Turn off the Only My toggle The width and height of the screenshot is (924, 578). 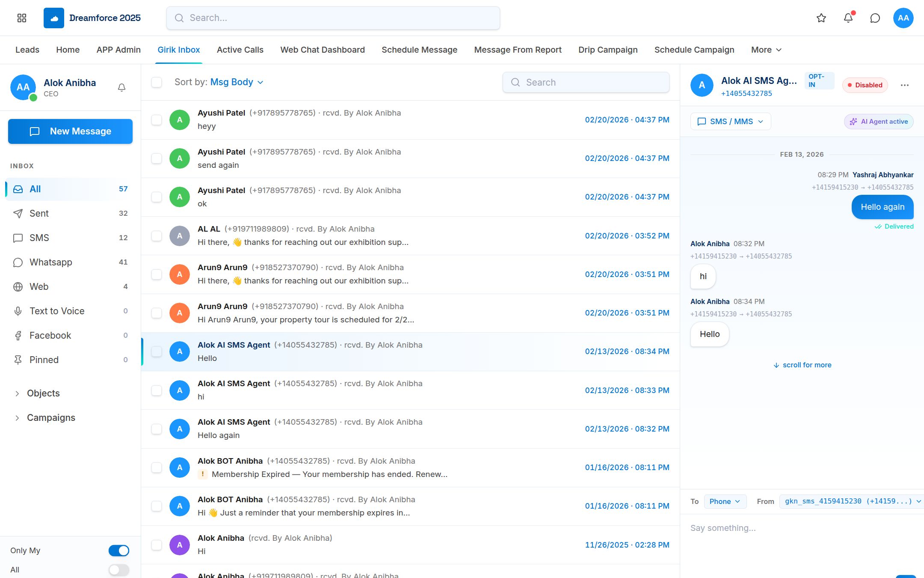pos(119,551)
